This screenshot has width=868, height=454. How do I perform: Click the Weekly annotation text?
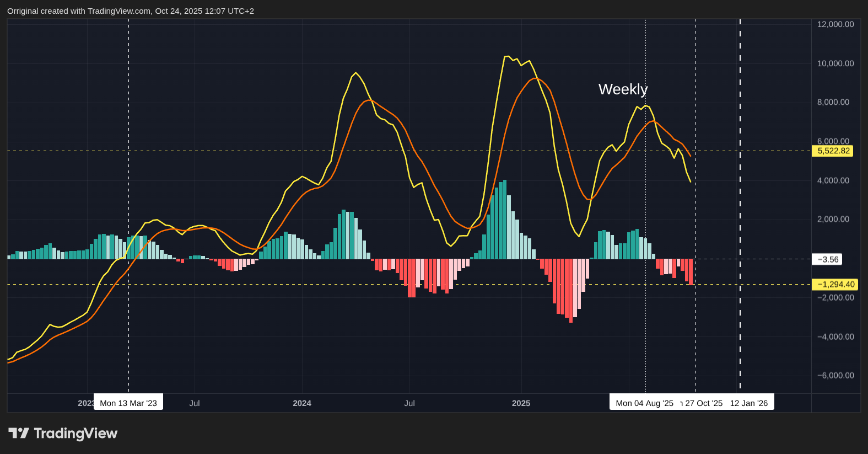(623, 89)
